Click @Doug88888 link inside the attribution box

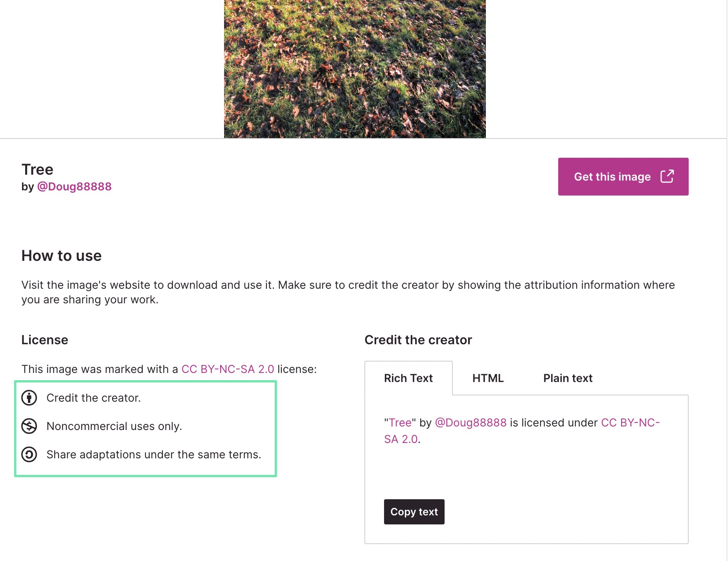[x=471, y=423]
